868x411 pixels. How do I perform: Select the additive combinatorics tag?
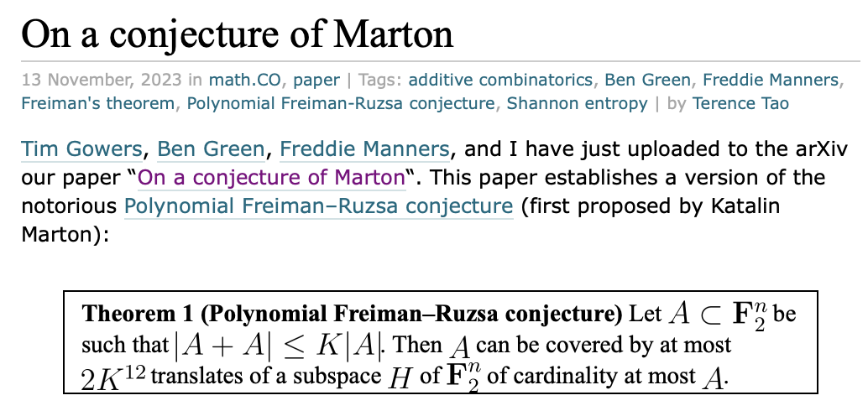pyautogui.click(x=500, y=81)
